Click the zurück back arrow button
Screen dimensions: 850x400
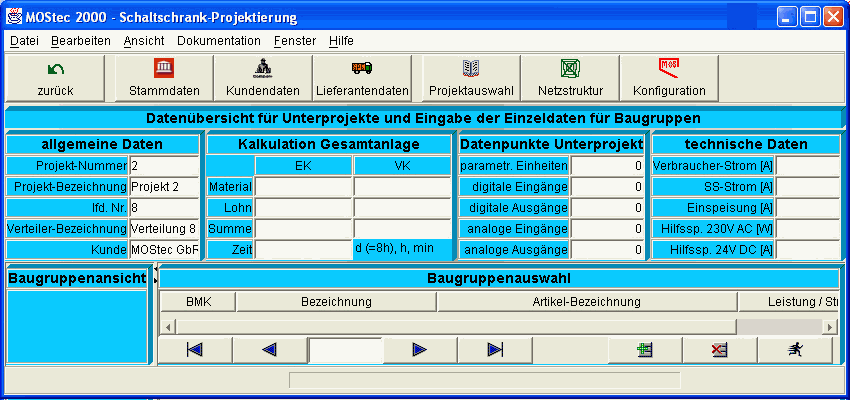(56, 78)
